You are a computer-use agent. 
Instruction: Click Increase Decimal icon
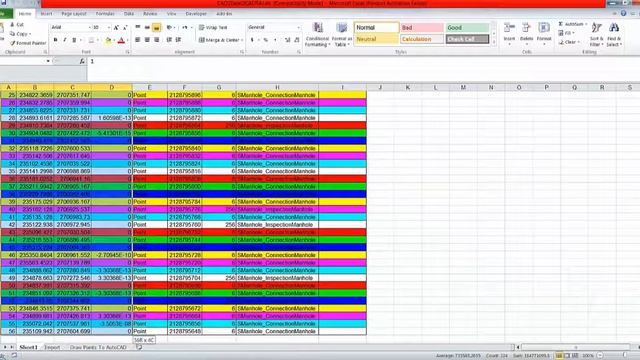[x=287, y=40]
